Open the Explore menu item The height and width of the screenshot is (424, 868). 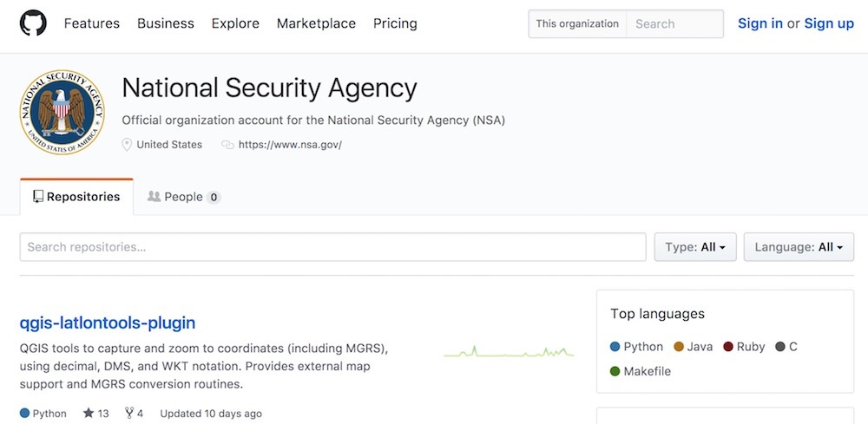[235, 23]
